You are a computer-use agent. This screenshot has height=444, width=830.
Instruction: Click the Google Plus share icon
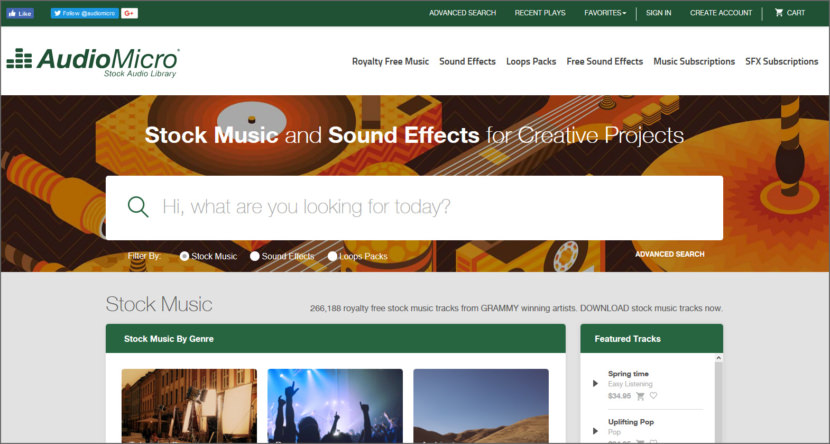click(129, 13)
